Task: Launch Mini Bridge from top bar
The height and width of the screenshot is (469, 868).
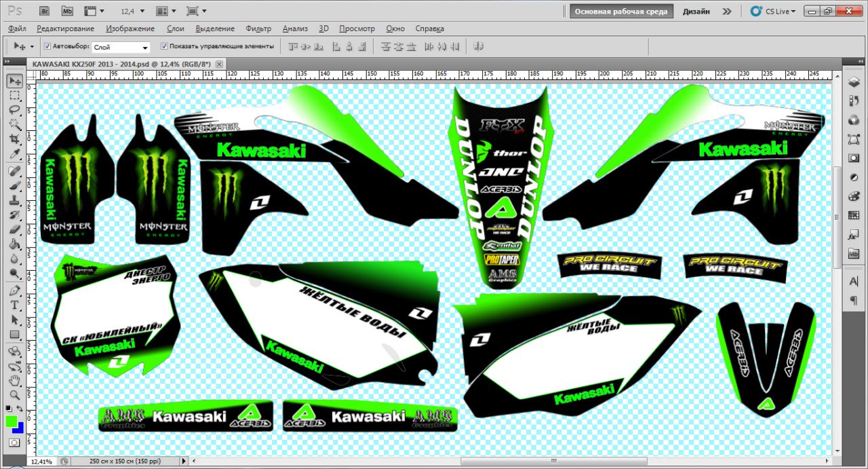Action: (67, 11)
